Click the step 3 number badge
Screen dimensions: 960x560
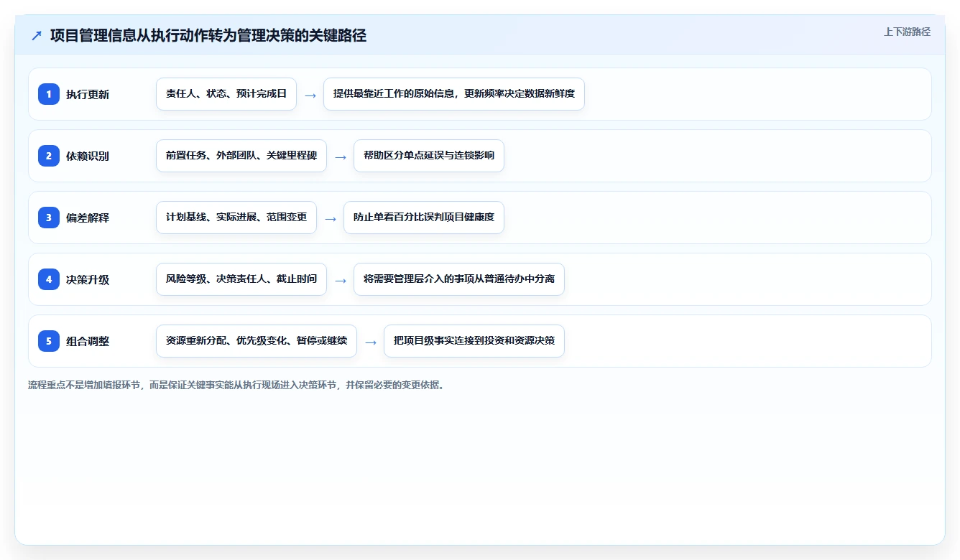49,218
